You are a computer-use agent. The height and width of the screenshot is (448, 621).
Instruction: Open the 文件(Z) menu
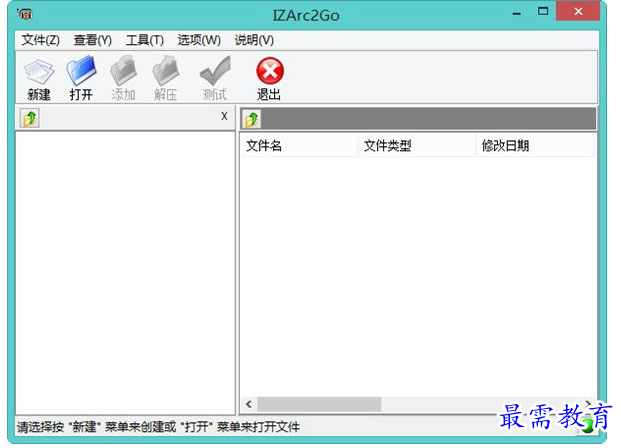point(40,40)
